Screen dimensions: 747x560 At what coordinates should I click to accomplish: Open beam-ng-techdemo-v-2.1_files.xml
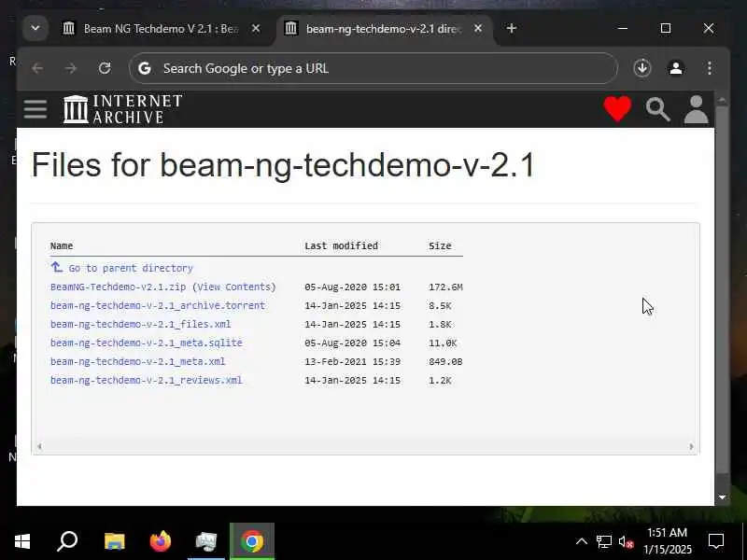141,324
